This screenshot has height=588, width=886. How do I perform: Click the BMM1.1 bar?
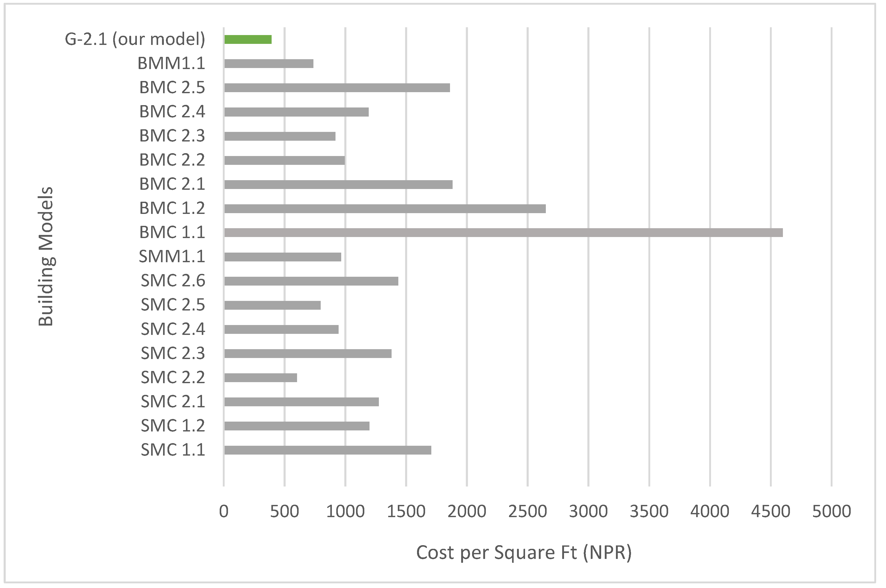[269, 63]
